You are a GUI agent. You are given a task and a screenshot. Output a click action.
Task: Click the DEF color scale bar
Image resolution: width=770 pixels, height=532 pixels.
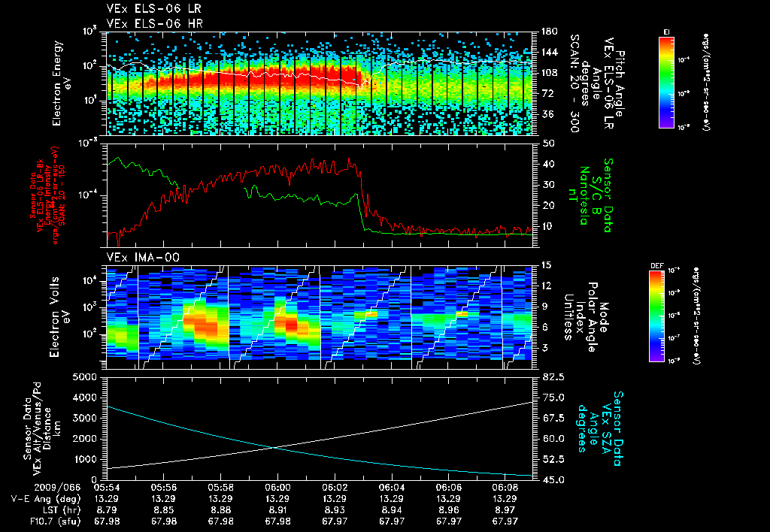[x=657, y=316]
